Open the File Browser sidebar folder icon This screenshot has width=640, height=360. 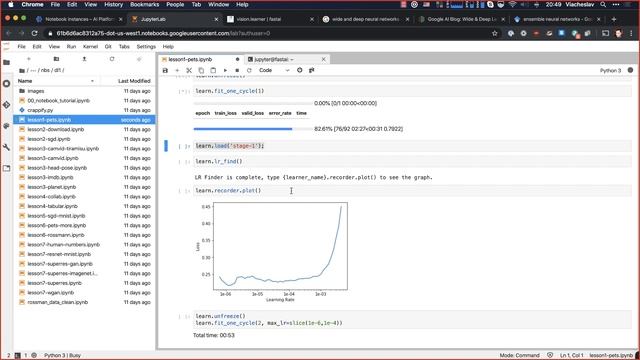pos(7,62)
